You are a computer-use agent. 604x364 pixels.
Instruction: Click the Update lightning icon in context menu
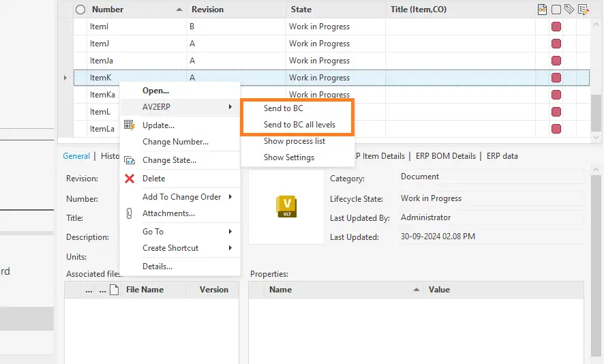(x=129, y=125)
